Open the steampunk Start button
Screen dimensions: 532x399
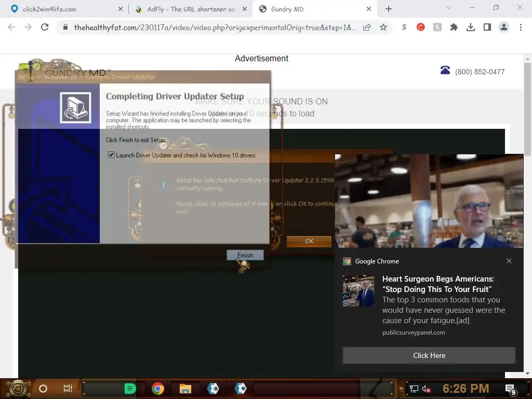pyautogui.click(x=18, y=389)
